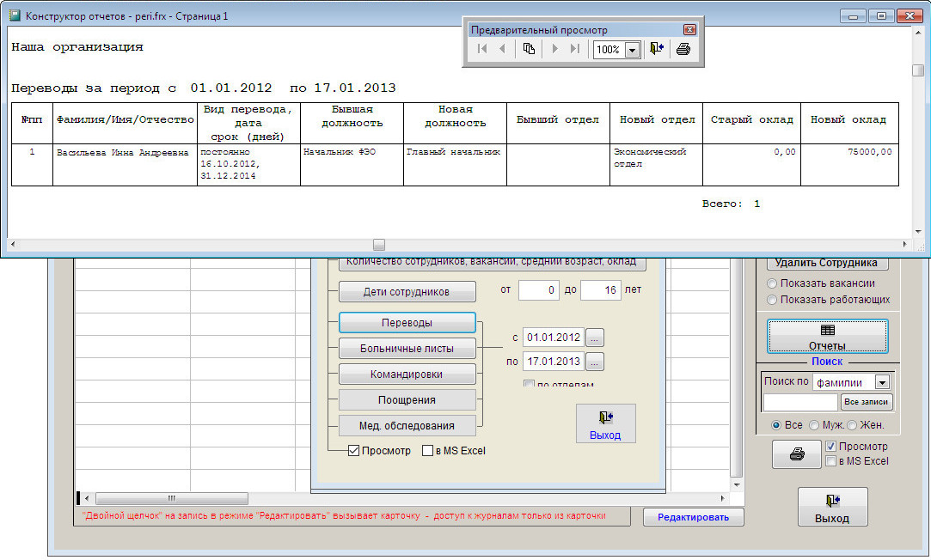This screenshot has width=931, height=560.
Task: Select the Показать вакансии radio option
Action: point(772,283)
